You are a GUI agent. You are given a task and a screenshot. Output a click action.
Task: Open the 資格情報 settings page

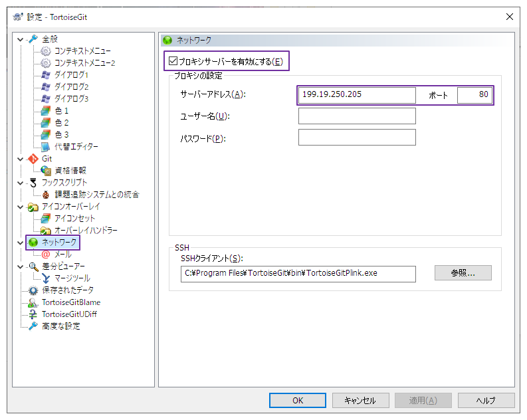click(x=70, y=171)
